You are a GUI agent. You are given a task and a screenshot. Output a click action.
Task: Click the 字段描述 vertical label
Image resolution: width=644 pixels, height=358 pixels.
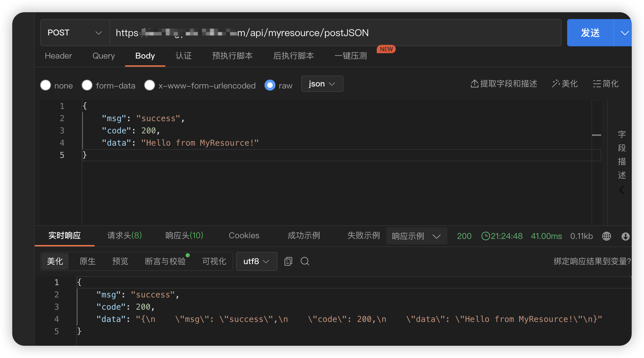point(622,155)
